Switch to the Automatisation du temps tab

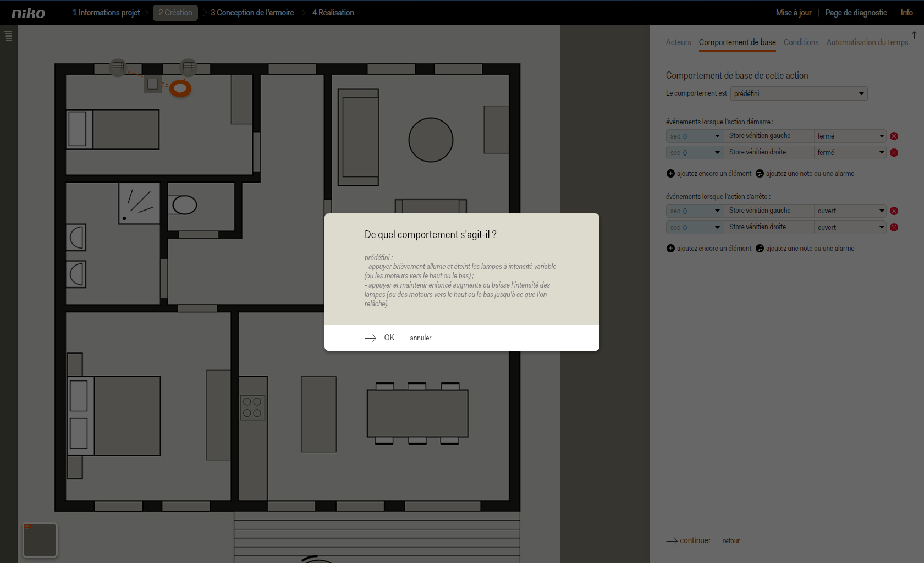[x=867, y=42]
